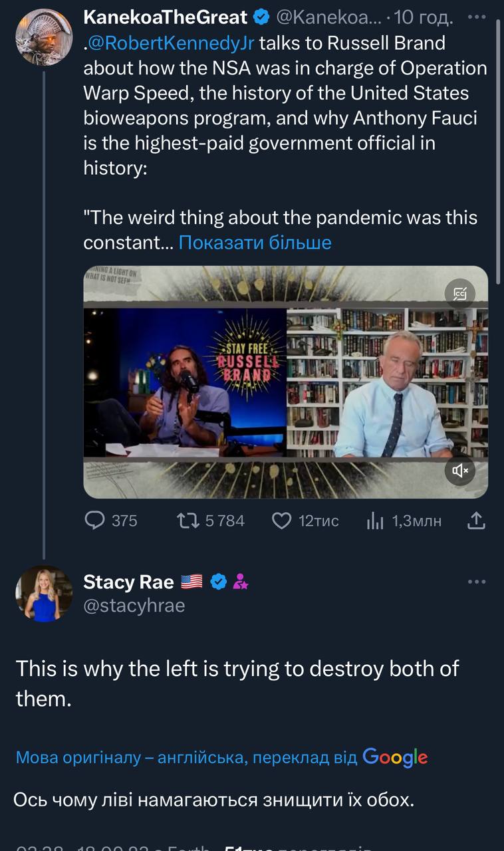The height and width of the screenshot is (851, 504).
Task: Tap the share upload icon
Action: [x=476, y=521]
